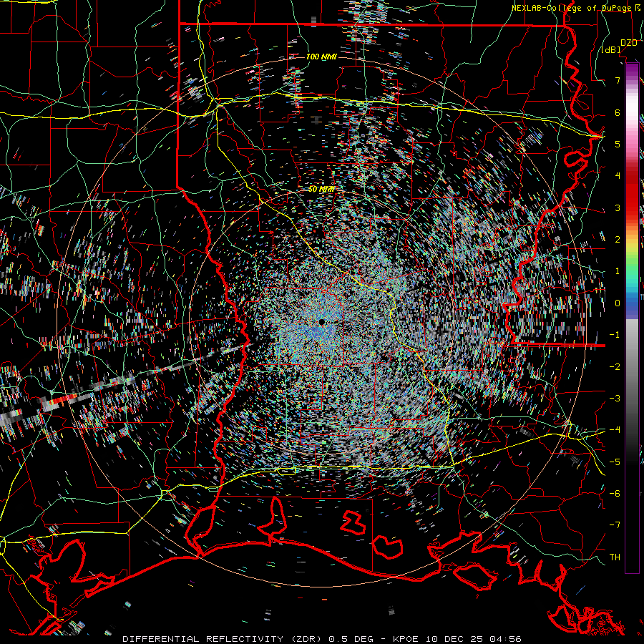644x644 pixels.
Task: Click the 0 value on the color scale
Action: tap(618, 303)
